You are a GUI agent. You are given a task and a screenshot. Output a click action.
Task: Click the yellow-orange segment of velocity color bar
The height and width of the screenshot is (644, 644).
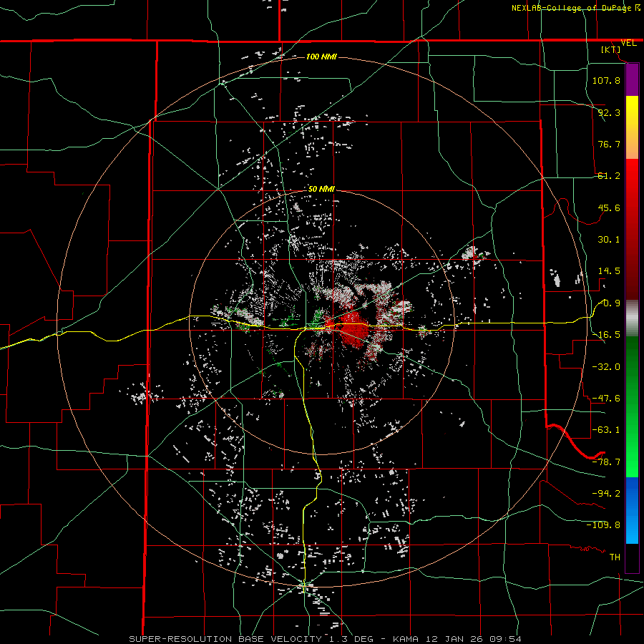click(x=632, y=127)
